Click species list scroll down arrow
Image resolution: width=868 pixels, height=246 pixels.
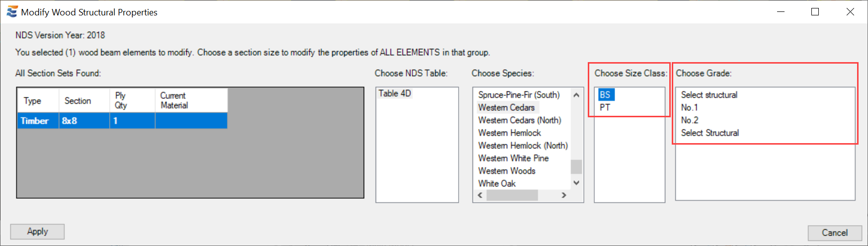[576, 183]
